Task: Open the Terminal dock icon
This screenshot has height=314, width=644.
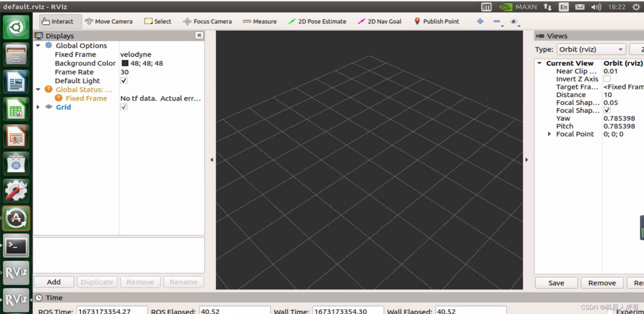Action: (x=16, y=246)
